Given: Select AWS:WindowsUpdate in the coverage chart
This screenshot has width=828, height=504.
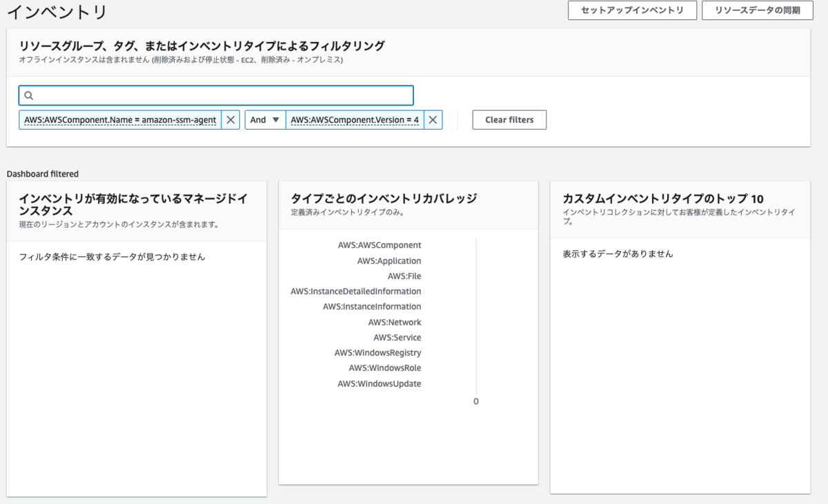Looking at the screenshot, I should [x=381, y=383].
